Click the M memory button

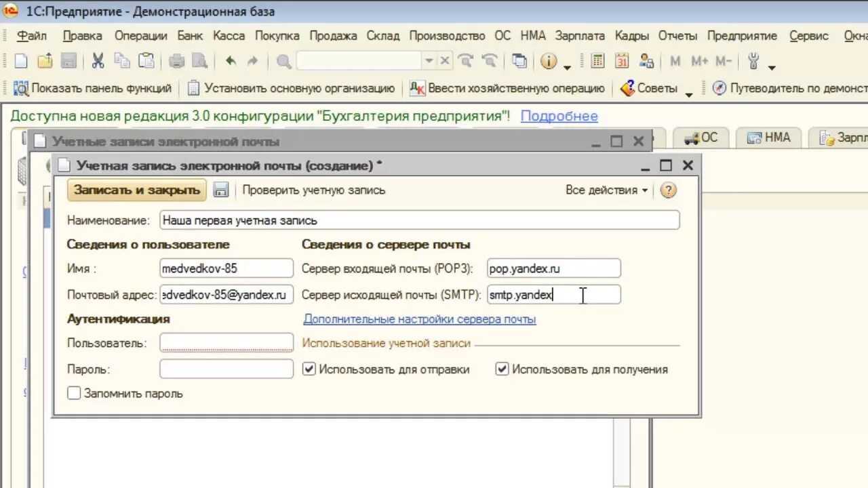pos(675,62)
